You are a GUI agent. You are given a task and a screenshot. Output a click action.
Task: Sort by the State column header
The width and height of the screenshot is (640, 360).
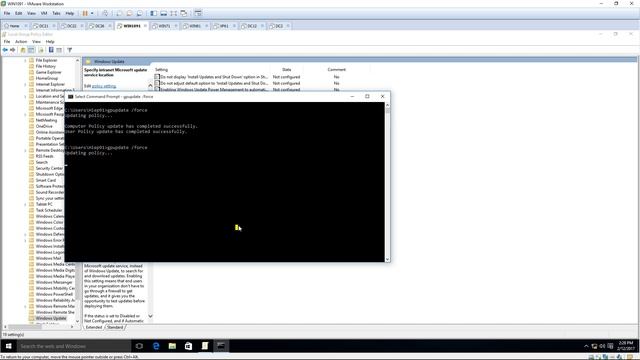pyautogui.click(x=287, y=70)
